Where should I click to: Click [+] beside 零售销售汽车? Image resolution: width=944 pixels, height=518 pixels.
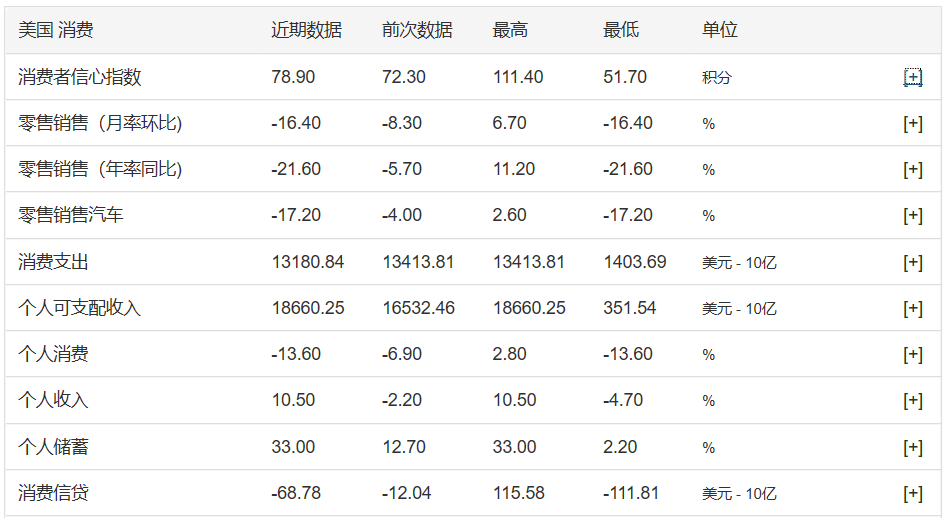(x=912, y=216)
